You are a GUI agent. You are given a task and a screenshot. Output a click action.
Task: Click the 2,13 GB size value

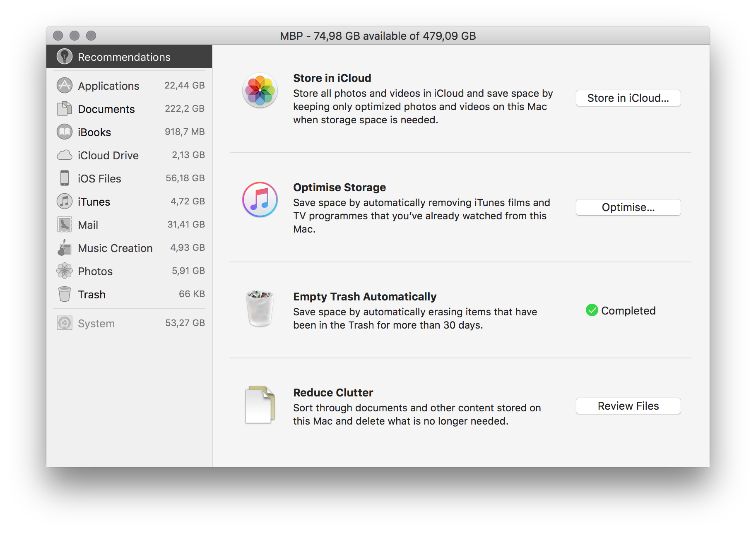click(188, 155)
